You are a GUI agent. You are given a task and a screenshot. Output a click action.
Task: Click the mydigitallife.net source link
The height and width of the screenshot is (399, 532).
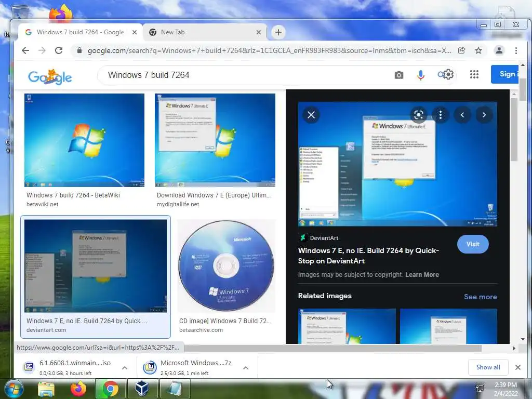click(x=178, y=204)
